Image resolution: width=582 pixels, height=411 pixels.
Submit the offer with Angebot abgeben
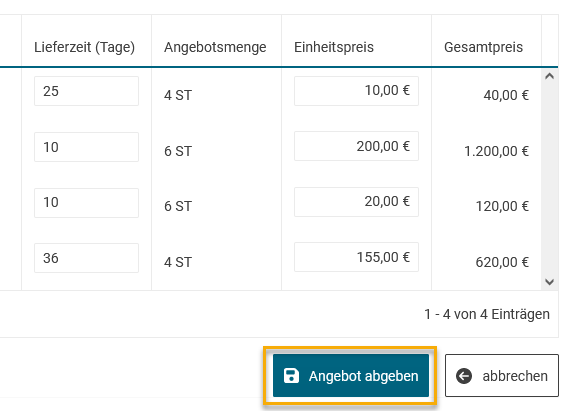pos(351,375)
